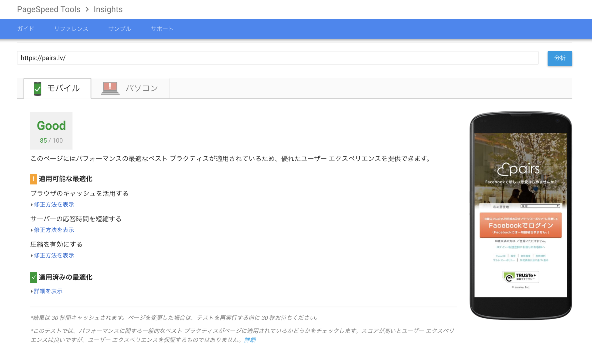Expand fix for server response time

coord(54,230)
